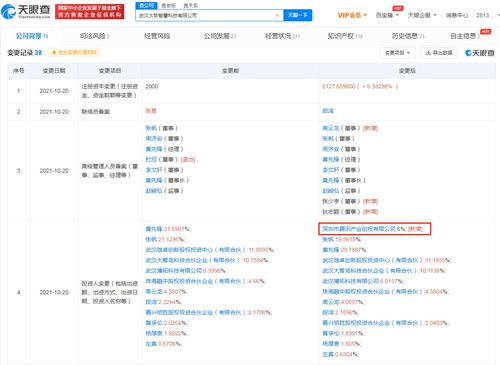Open the account menu beginning with 2013
The width and height of the screenshot is (500, 365).
pyautogui.click(x=487, y=15)
